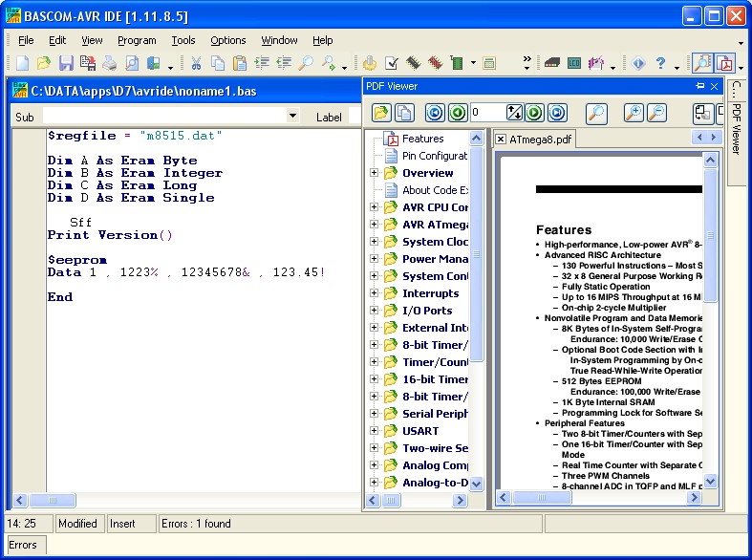Zoom in on the PDF page
This screenshot has height=560, width=752.
[x=634, y=113]
